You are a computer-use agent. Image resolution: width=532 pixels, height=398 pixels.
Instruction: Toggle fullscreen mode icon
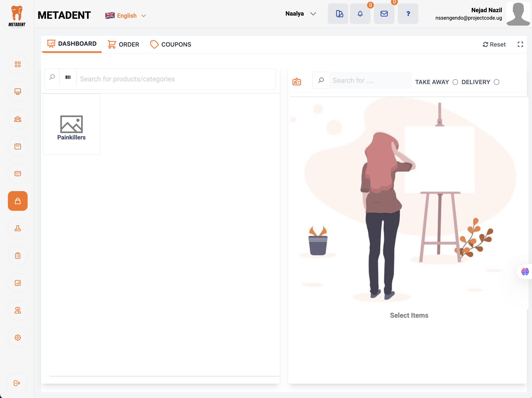(x=520, y=44)
